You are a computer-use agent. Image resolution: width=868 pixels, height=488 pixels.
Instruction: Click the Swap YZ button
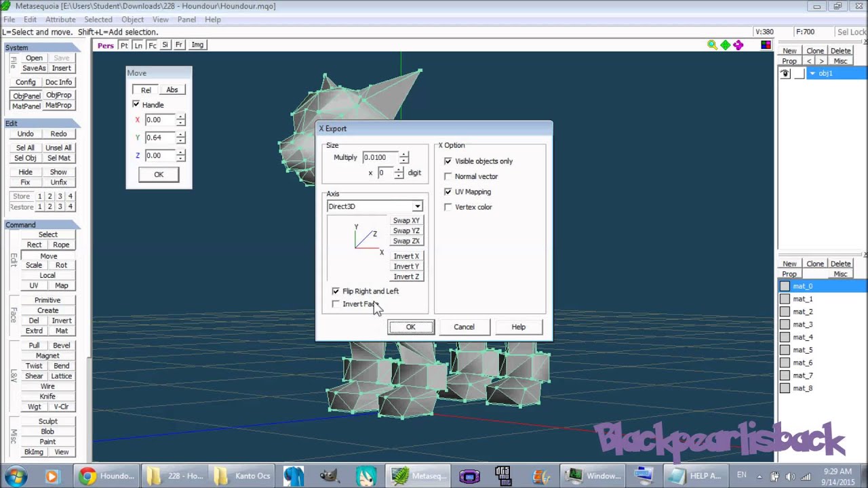pos(406,230)
